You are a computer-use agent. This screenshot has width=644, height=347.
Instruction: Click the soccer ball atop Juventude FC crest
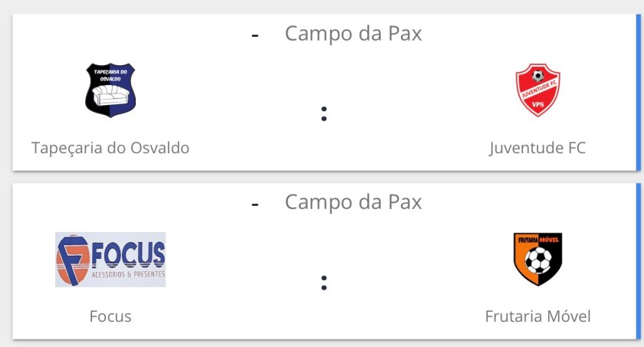coord(537,76)
